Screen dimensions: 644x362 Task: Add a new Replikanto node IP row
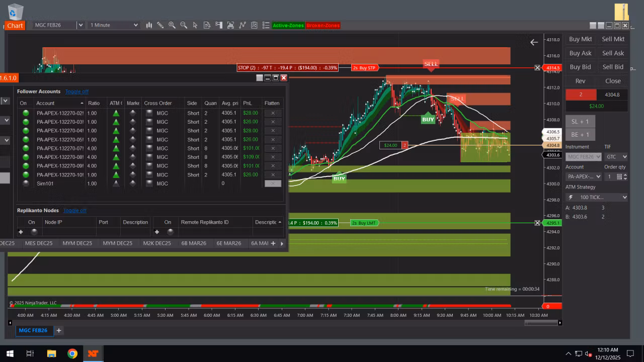(21, 232)
